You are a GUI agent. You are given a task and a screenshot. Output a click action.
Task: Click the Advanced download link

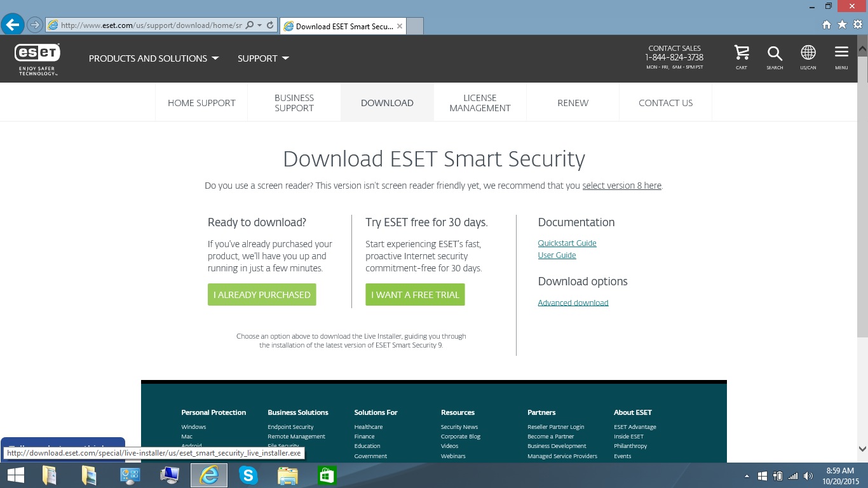click(x=573, y=302)
